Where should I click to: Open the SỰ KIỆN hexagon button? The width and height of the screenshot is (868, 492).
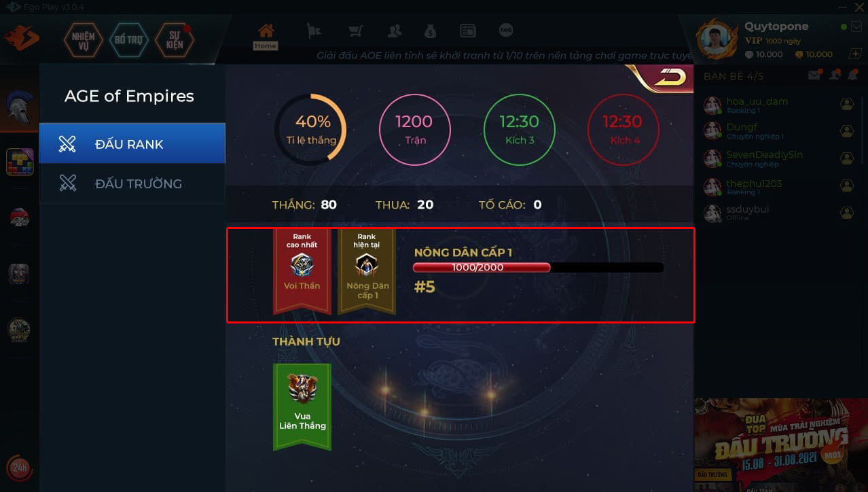pyautogui.click(x=175, y=40)
